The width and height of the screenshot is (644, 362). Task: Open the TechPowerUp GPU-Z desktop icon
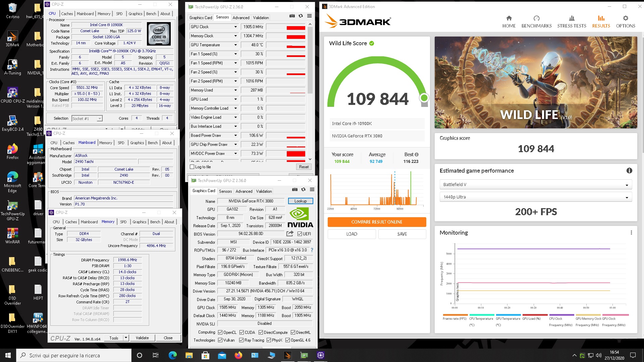tap(12, 211)
